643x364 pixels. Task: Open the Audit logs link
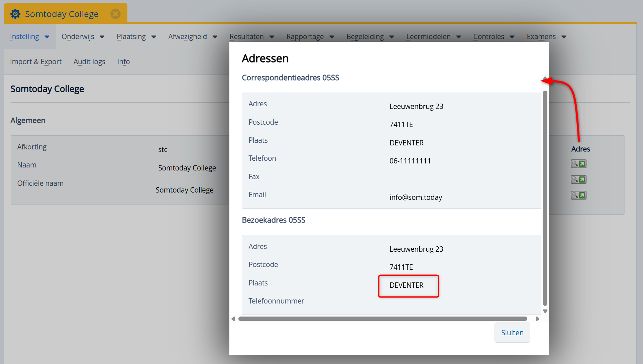89,62
